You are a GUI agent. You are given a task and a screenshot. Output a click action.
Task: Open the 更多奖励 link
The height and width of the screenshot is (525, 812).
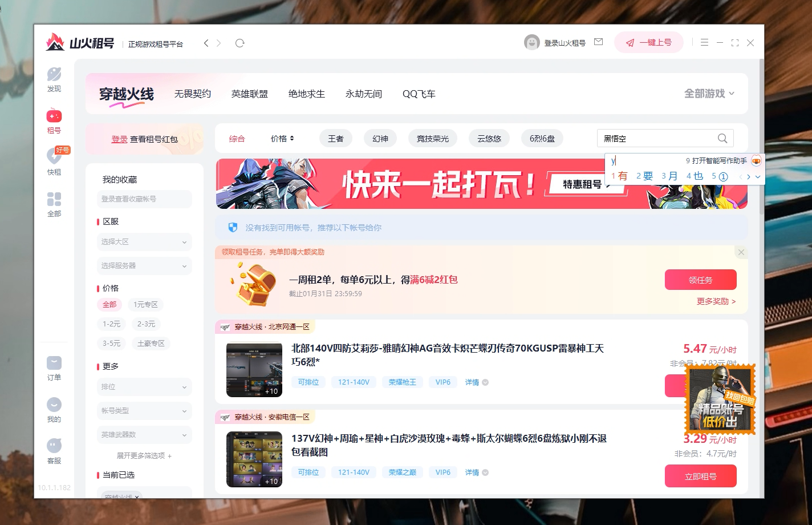click(716, 301)
